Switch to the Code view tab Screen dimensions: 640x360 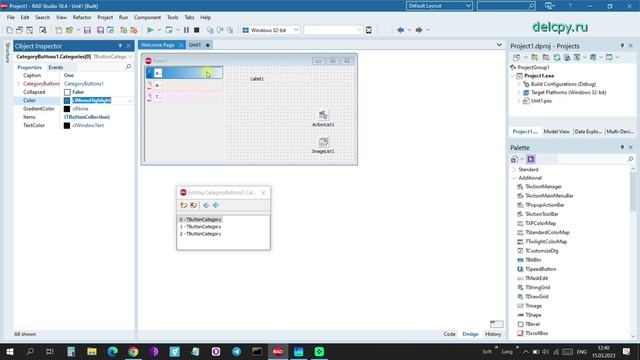pyautogui.click(x=449, y=334)
